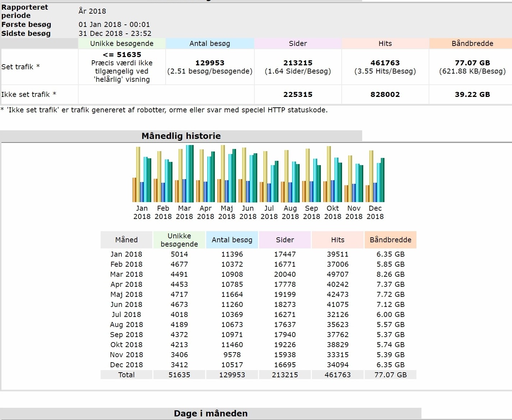The image size is (512, 420).
Task: Click the 'Sidste besøg' label
Action: pyautogui.click(x=26, y=33)
